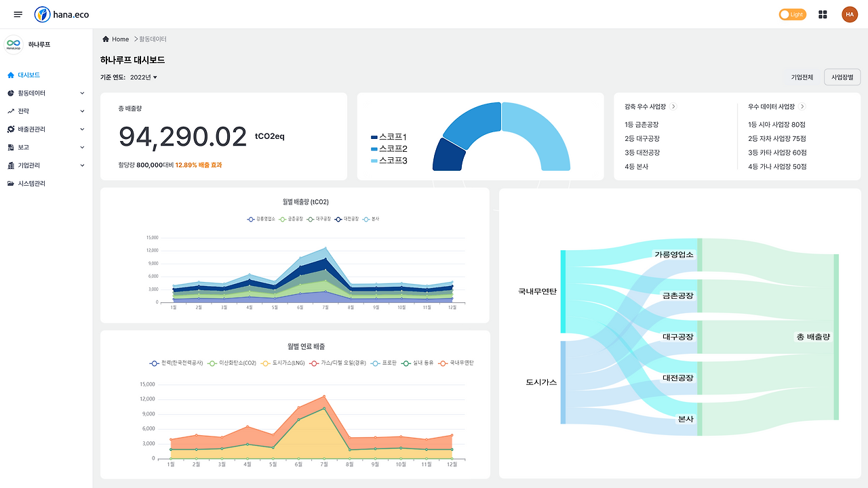The height and width of the screenshot is (488, 868).
Task: Click the 전략 trend arrow icon
Action: tap(9, 111)
